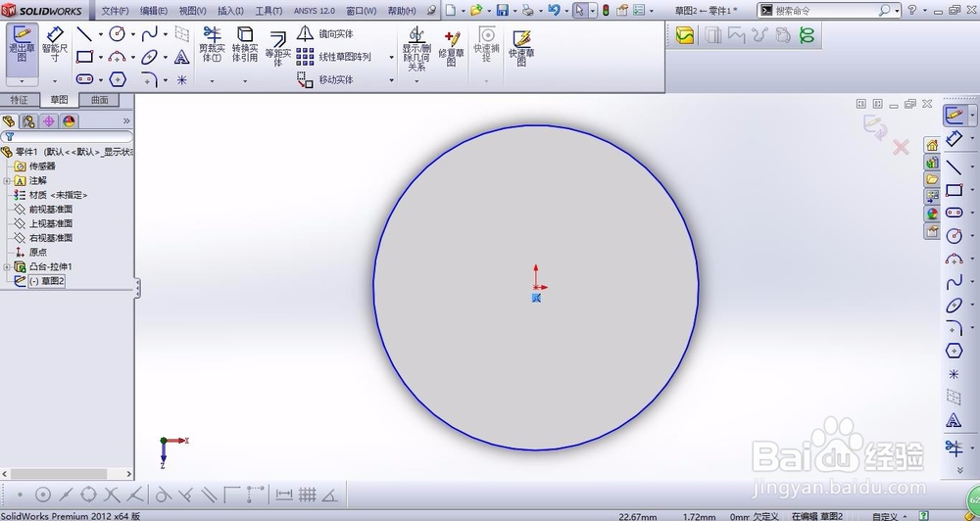This screenshot has width=980, height=521.
Task: Click the Save icon in title toolbar
Action: pyautogui.click(x=503, y=10)
